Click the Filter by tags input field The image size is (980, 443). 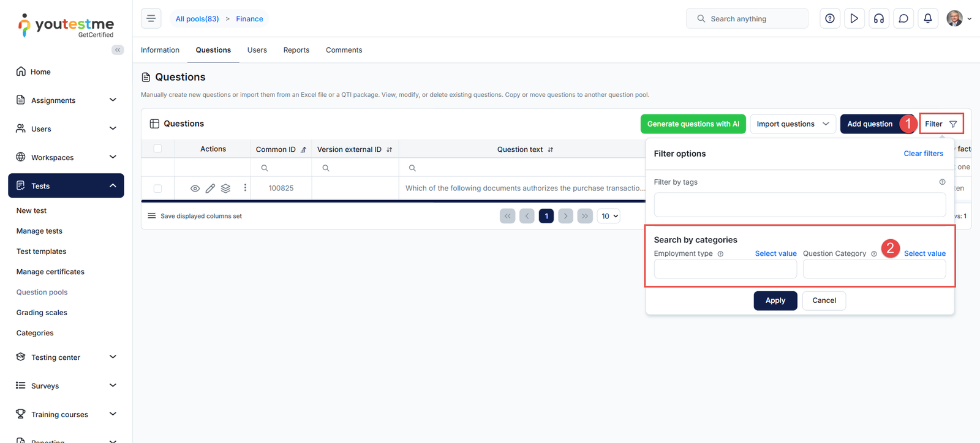(799, 205)
